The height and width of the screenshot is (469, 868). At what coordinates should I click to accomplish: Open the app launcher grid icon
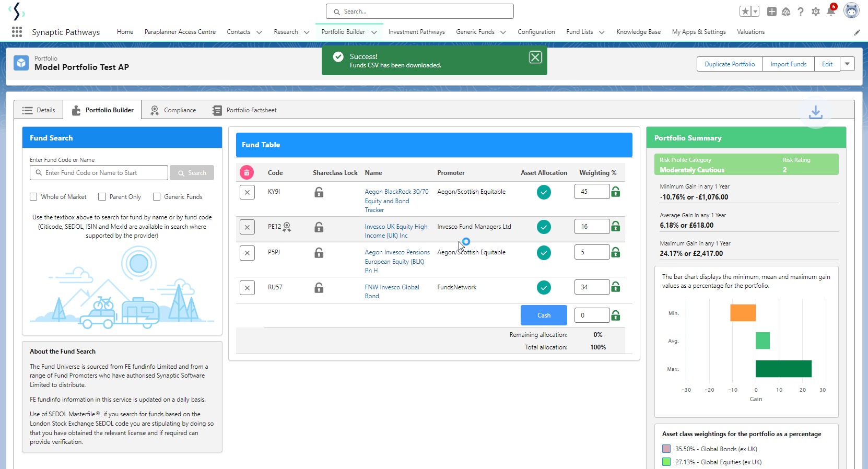[17, 32]
